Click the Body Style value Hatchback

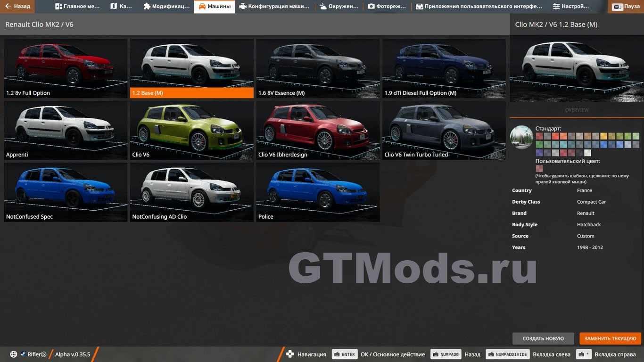(x=589, y=224)
